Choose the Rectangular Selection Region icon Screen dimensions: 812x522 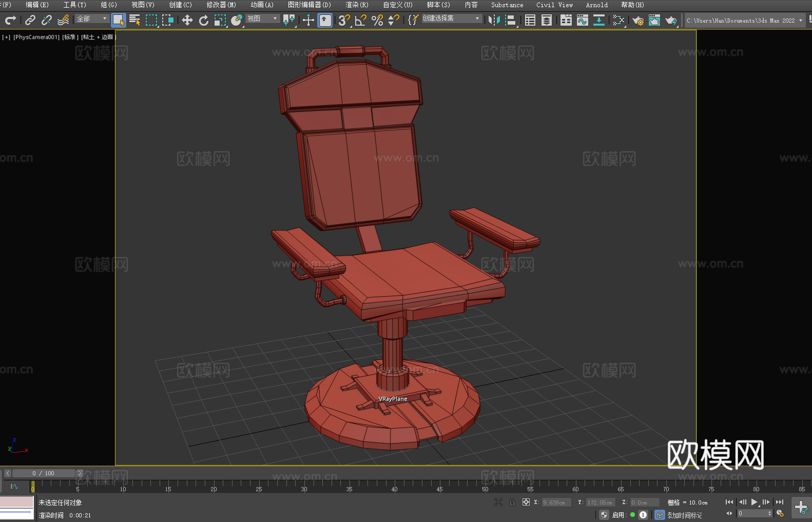tap(151, 20)
